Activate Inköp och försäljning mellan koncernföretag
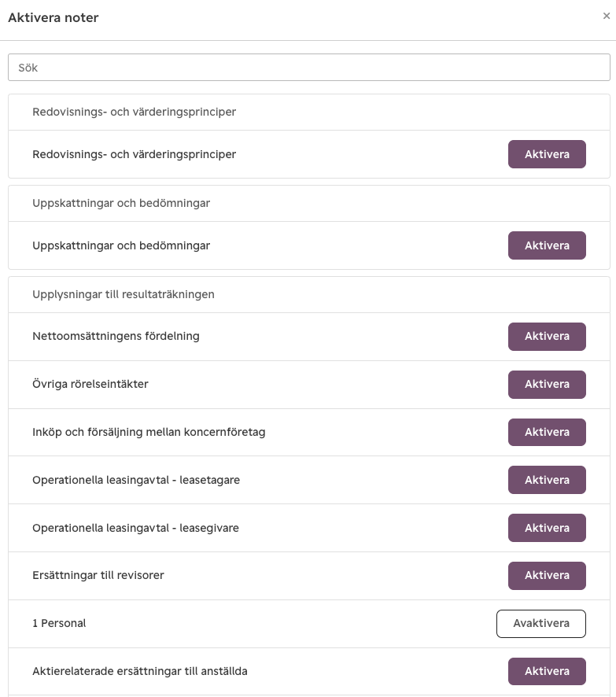Screen dimensions: 616x697 click(x=547, y=432)
